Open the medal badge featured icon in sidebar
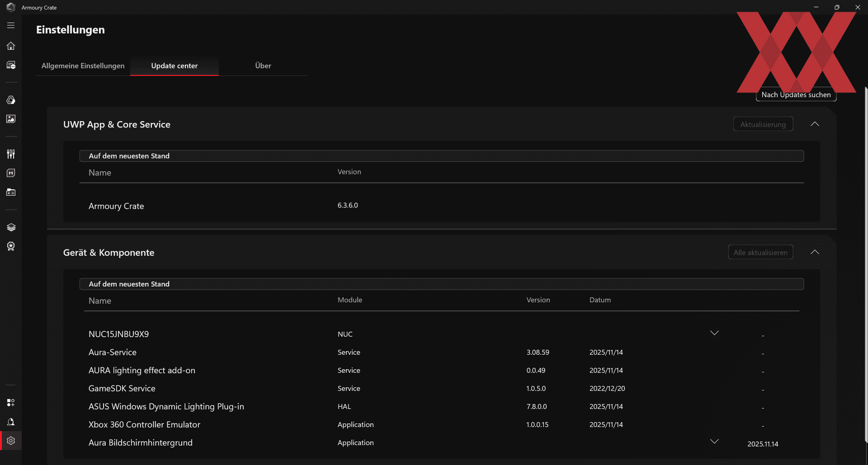This screenshot has width=868, height=465. pyautogui.click(x=11, y=246)
